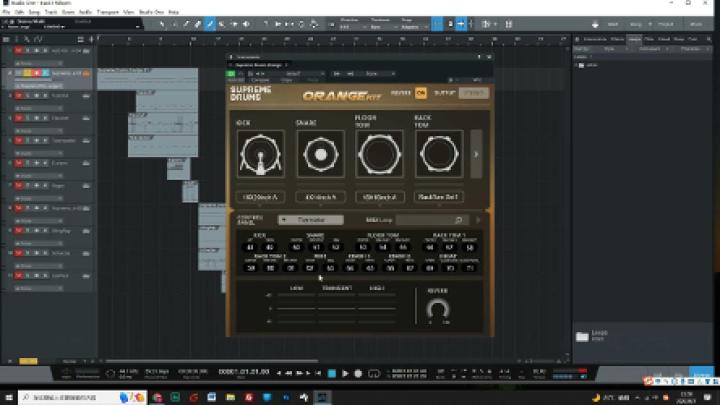Pin the instrument plugin window

coord(479,57)
